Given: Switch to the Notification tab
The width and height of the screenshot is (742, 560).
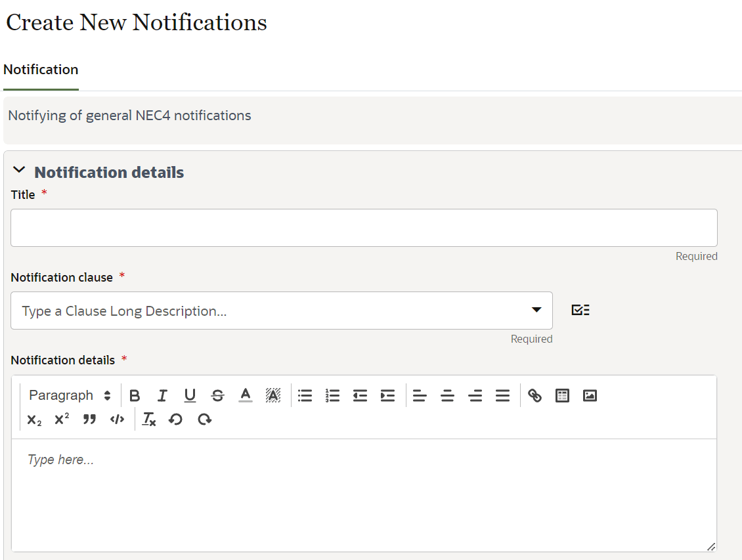Looking at the screenshot, I should (x=41, y=70).
